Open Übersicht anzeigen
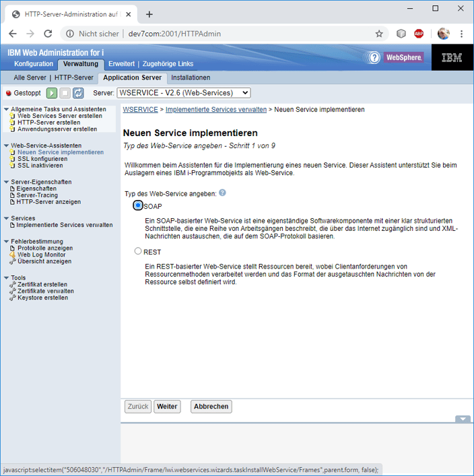Screen dimensions: 474x476 pos(44,261)
